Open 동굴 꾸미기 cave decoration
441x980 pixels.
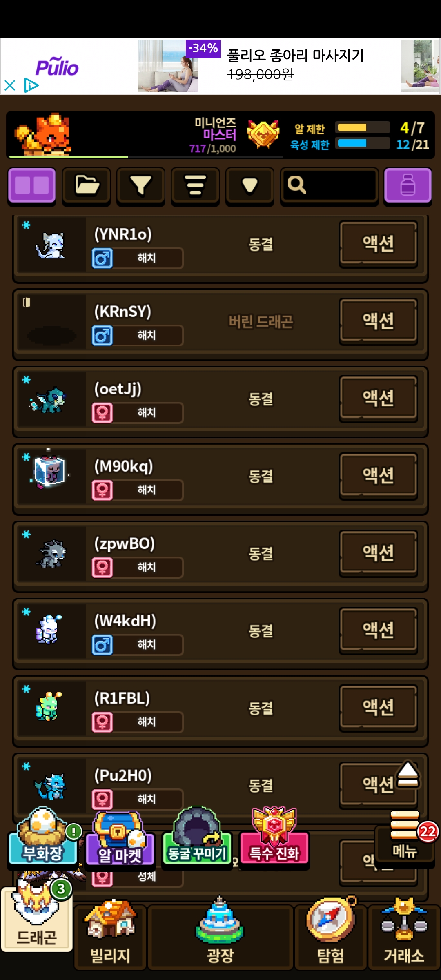point(197,835)
